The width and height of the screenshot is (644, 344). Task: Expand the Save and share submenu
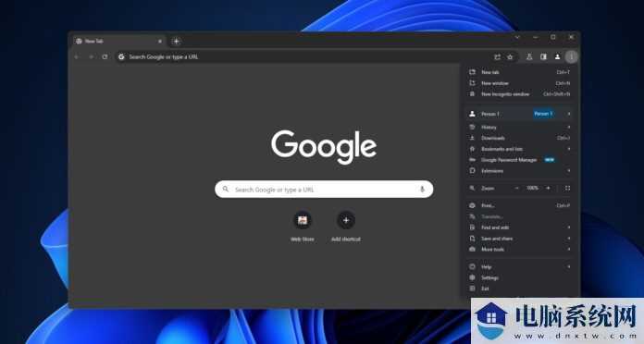(x=519, y=239)
